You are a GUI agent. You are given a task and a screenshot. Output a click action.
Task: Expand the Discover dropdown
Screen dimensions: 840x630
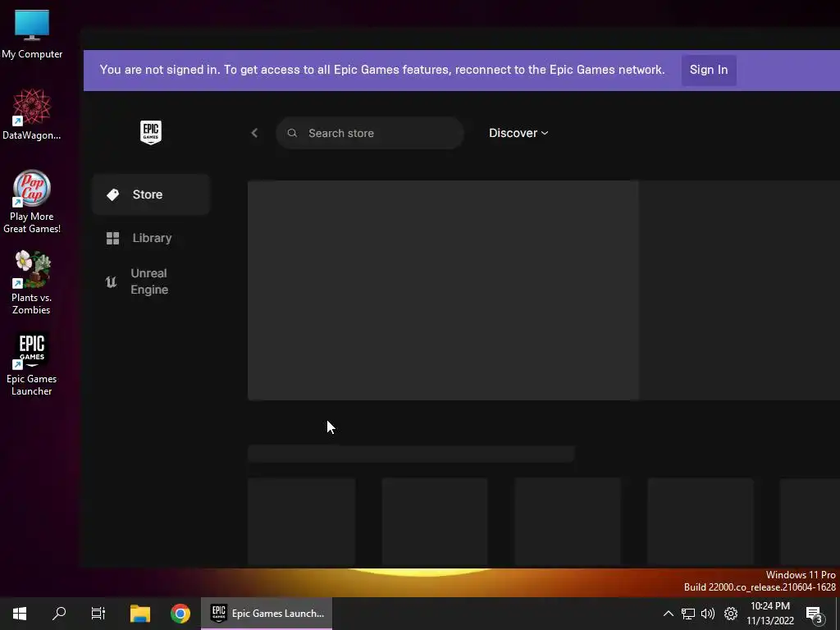tap(518, 133)
